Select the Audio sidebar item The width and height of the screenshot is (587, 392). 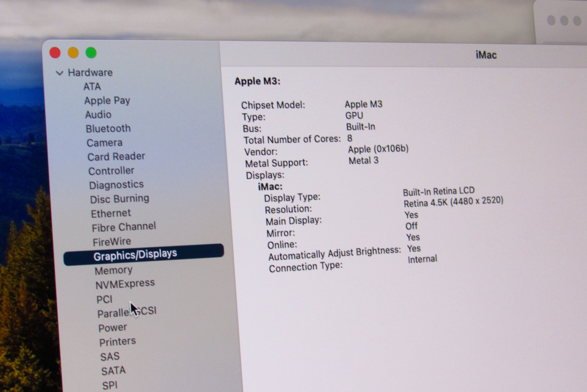click(98, 115)
